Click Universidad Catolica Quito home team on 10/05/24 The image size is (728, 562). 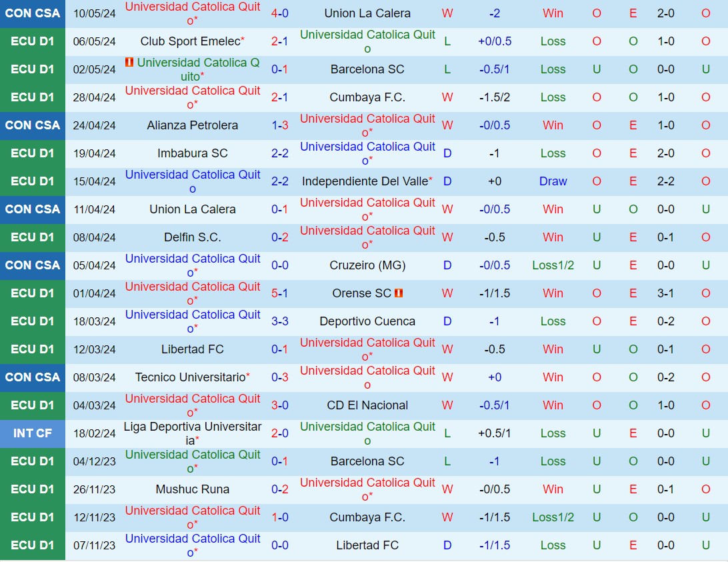[193, 13]
